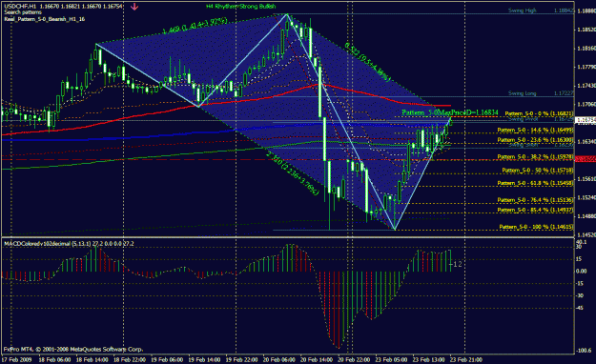
Task: Click the 'Pattern_5-0 - 0 %' level label
Action: (539, 113)
